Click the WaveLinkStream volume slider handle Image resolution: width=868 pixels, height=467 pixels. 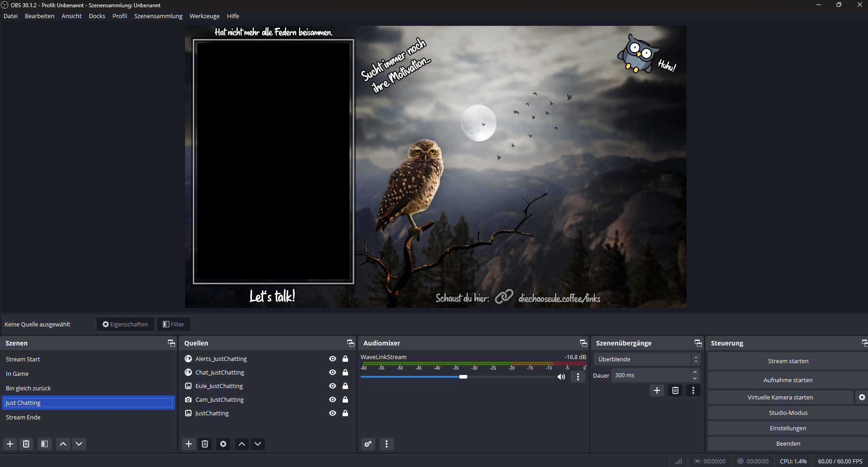[x=463, y=377]
